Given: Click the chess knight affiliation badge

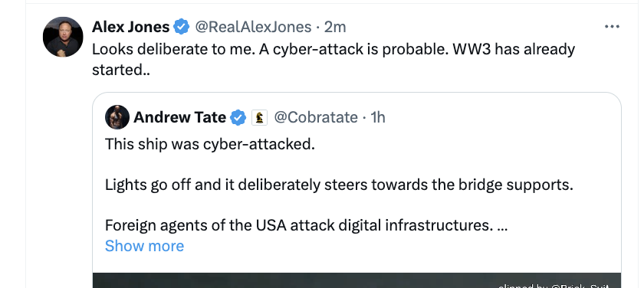Looking at the screenshot, I should pyautogui.click(x=259, y=118).
